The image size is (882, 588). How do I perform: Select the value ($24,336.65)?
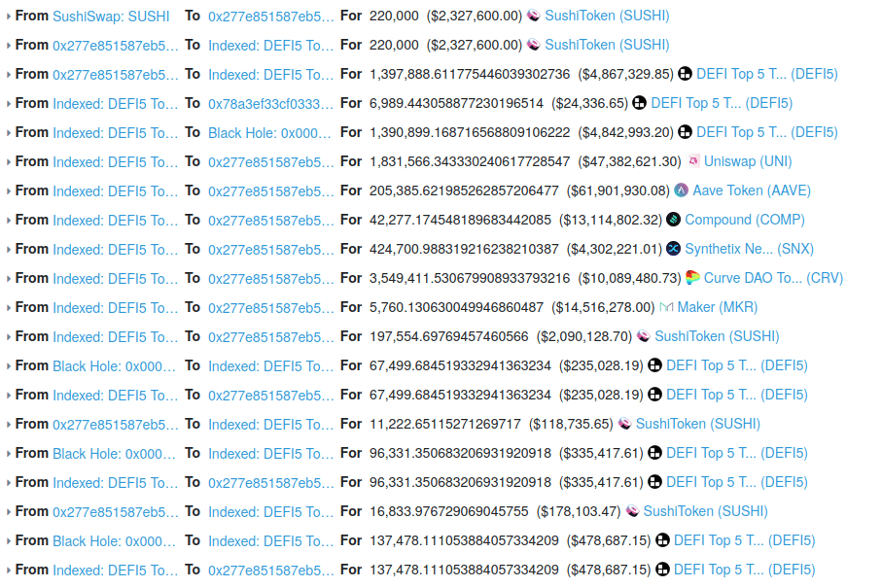[590, 103]
